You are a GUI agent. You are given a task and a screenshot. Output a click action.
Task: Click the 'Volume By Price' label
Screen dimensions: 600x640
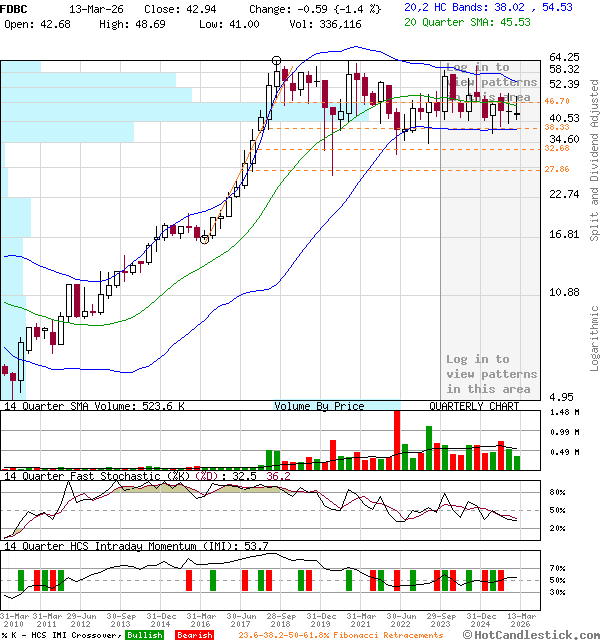click(320, 407)
